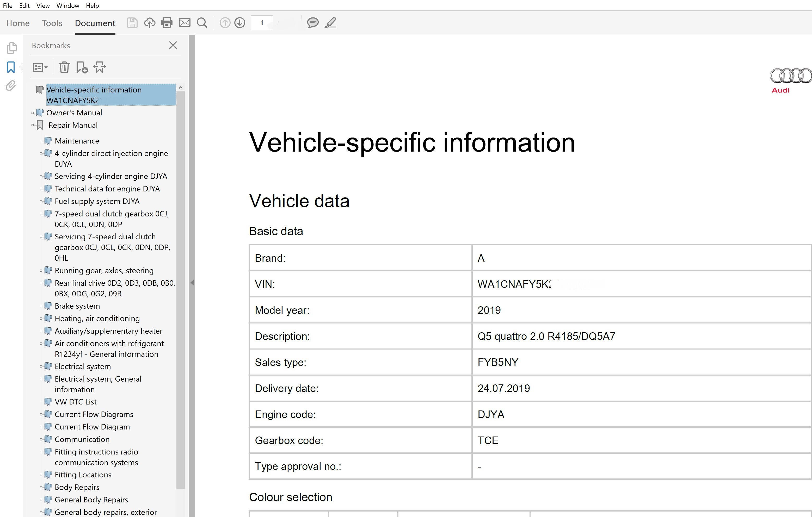The width and height of the screenshot is (812, 517).
Task: Open the Attachments paperclip panel
Action: [11, 86]
